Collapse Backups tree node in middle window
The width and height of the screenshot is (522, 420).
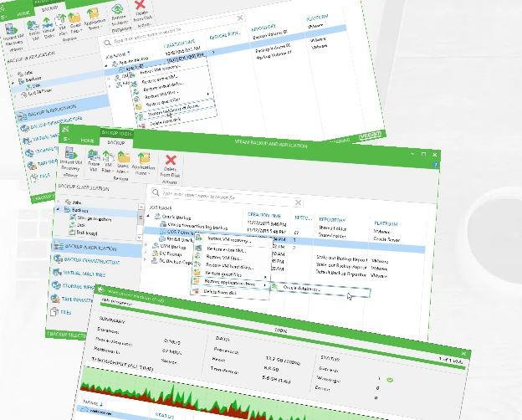(59, 209)
